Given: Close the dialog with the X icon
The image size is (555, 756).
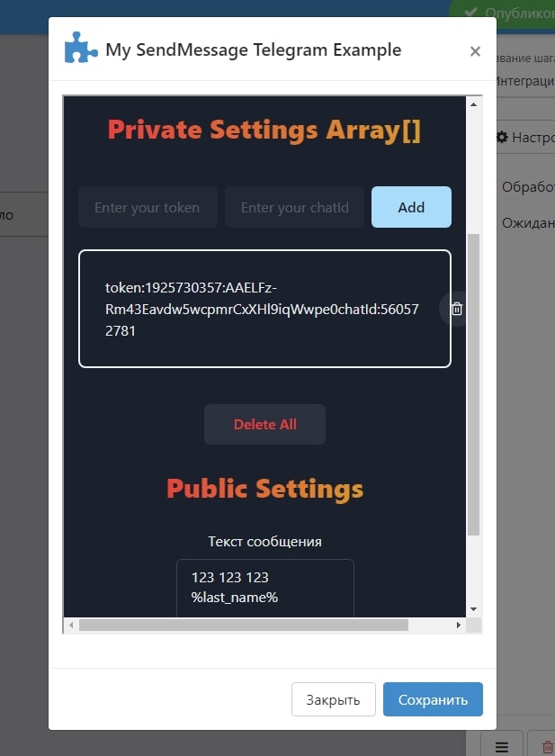Looking at the screenshot, I should point(475,51).
